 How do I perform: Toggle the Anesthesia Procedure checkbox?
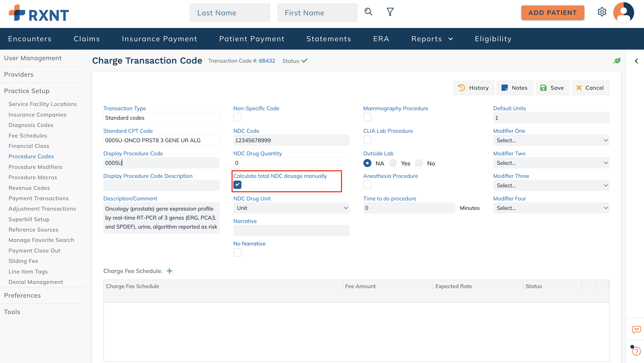point(367,185)
